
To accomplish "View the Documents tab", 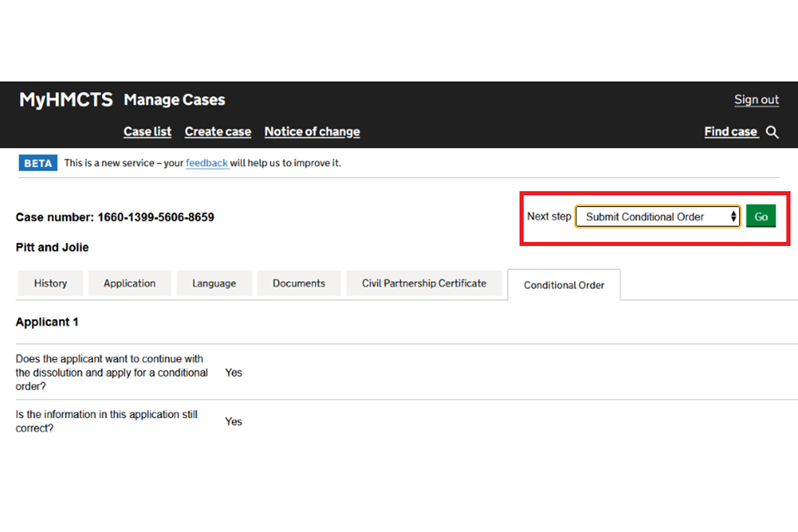I will [x=298, y=283].
